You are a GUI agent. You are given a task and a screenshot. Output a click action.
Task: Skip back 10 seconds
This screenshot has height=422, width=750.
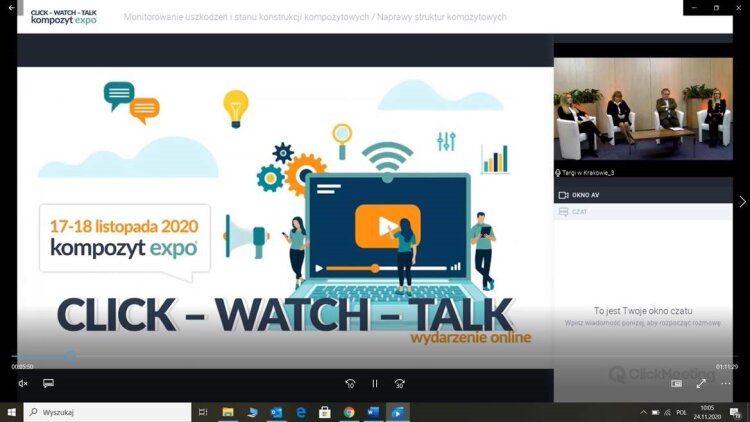pos(350,384)
